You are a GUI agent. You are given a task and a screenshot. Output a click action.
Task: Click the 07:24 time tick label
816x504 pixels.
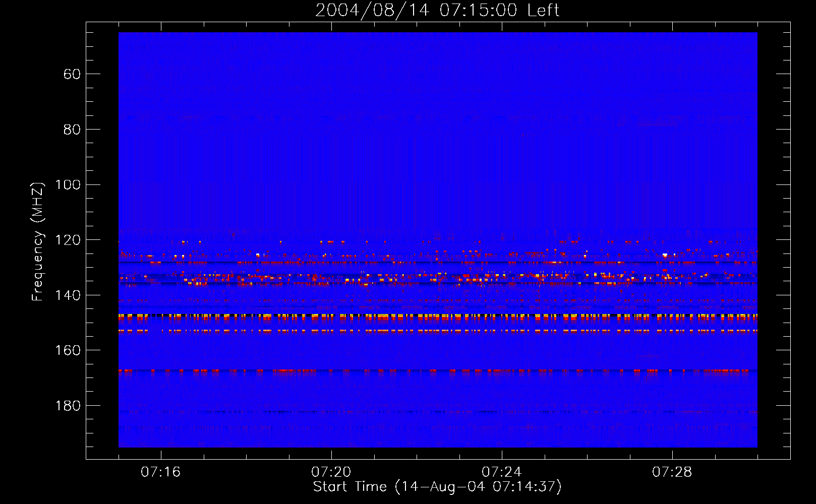tap(502, 472)
